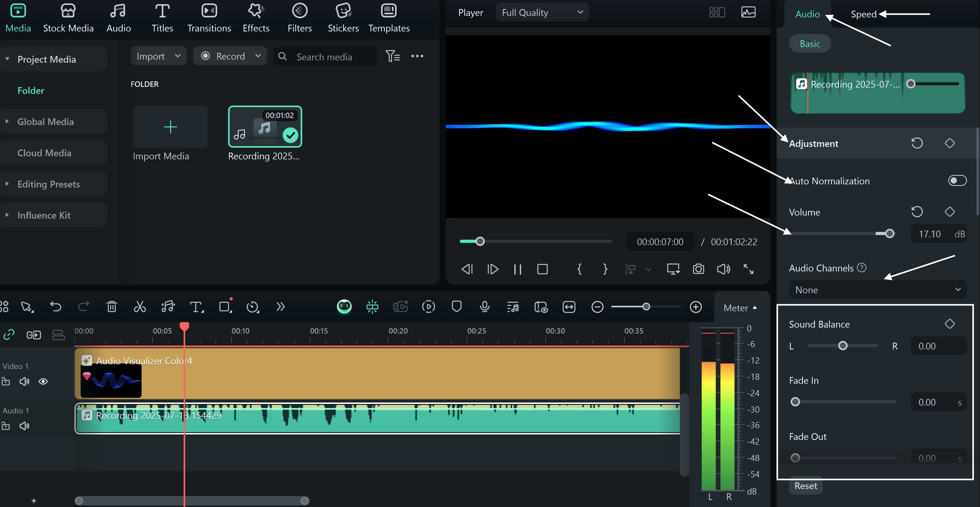Open the player scopes image icon
The height and width of the screenshot is (507, 980).
[x=748, y=12]
